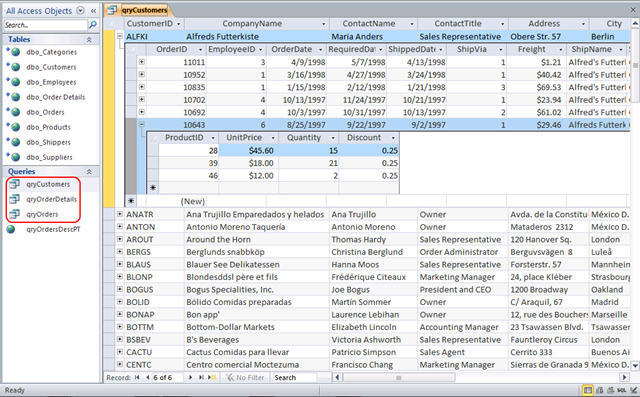The width and height of the screenshot is (640, 397).
Task: Select the qryCustomers document tab
Action: 140,10
